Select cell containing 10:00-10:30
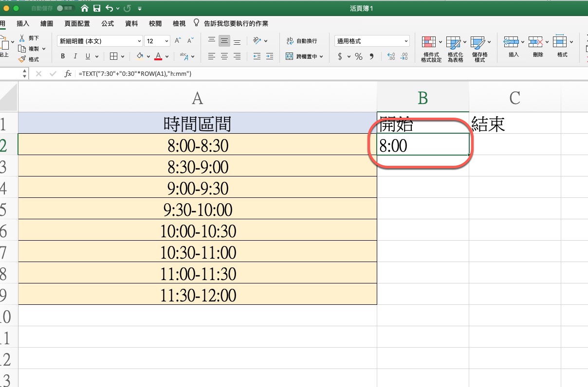The width and height of the screenshot is (588, 387). [198, 231]
